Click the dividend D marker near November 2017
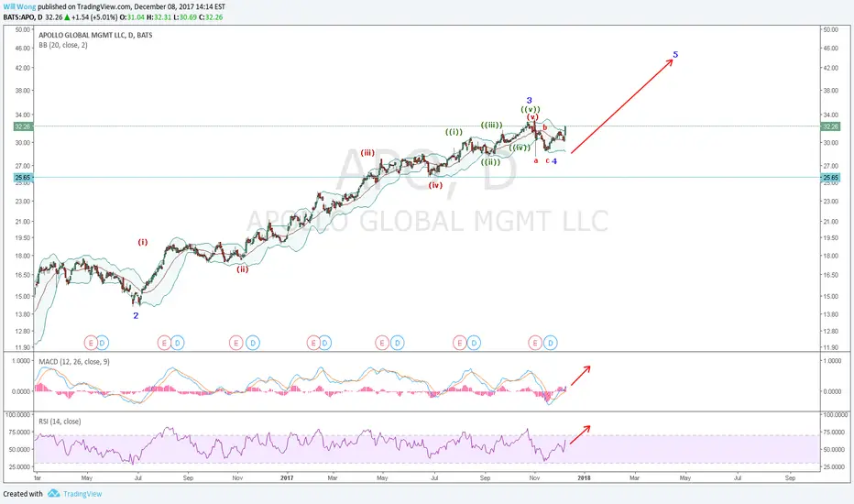 (x=550, y=343)
